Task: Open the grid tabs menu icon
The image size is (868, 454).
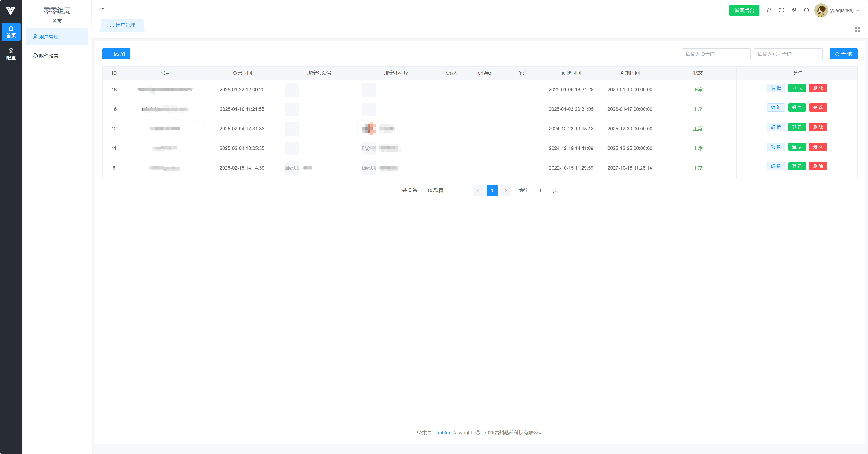Action: point(858,30)
